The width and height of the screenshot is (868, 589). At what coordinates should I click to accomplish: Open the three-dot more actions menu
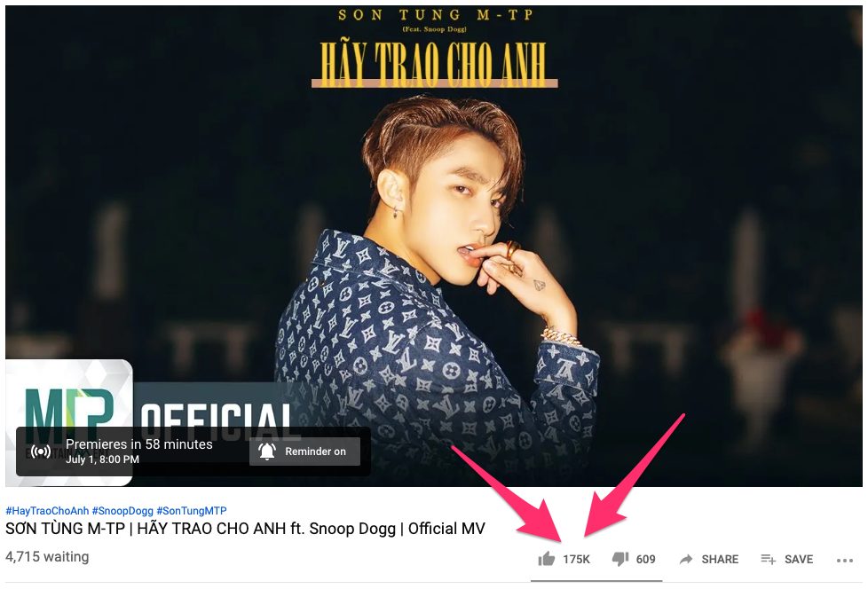(845, 561)
